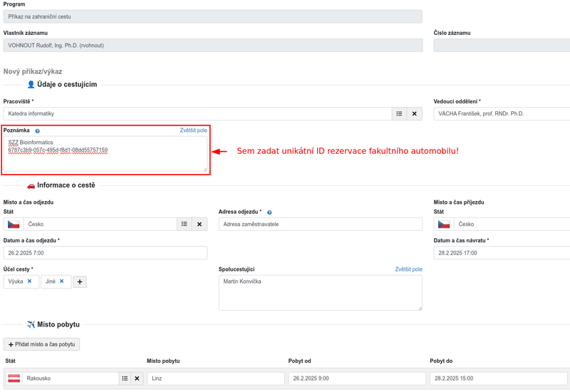Focus Pobyt od field 26.2.2025 9:00
Viewport: 570px width, 392px height.
(x=357, y=378)
